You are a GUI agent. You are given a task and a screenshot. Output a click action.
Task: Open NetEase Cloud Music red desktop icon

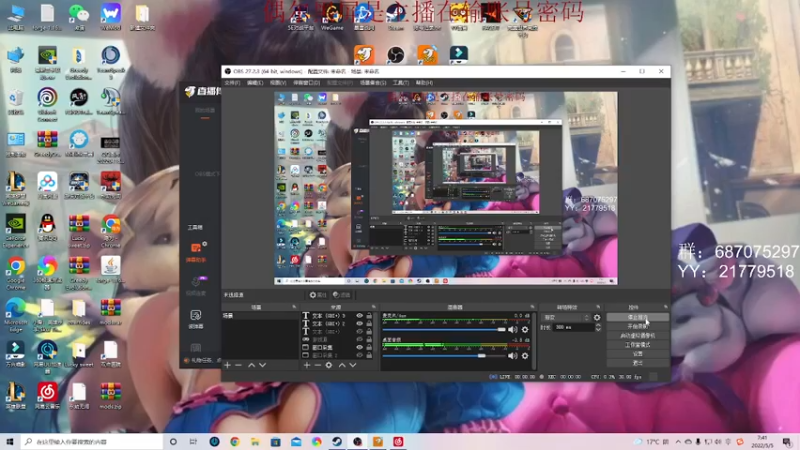coord(47,396)
